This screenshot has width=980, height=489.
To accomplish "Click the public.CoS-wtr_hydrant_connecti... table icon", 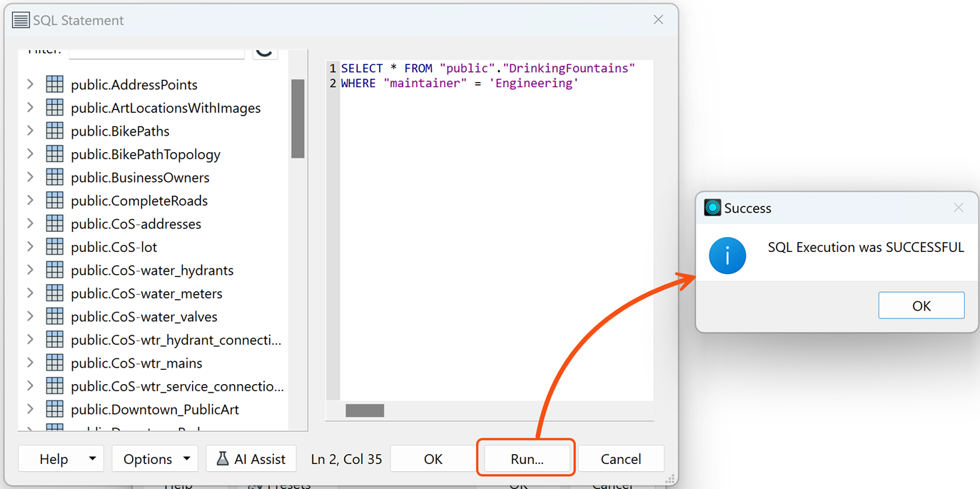I will tap(55, 340).
